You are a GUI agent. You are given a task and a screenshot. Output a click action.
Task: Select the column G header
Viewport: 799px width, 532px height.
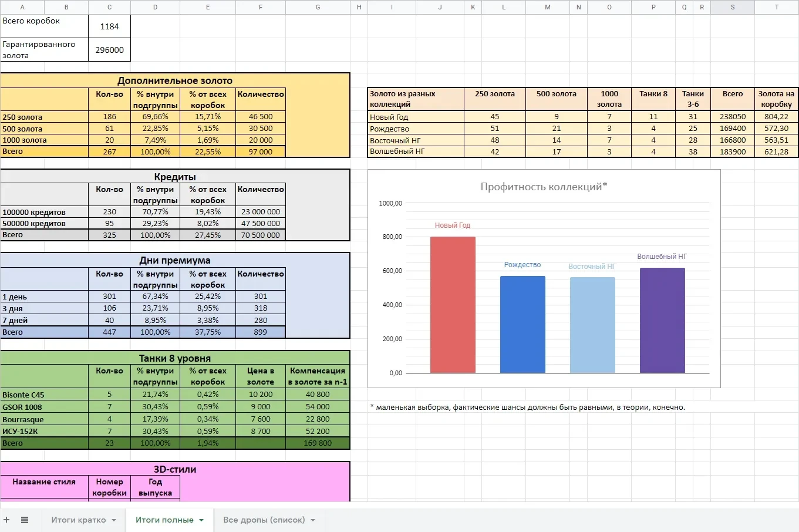click(318, 7)
